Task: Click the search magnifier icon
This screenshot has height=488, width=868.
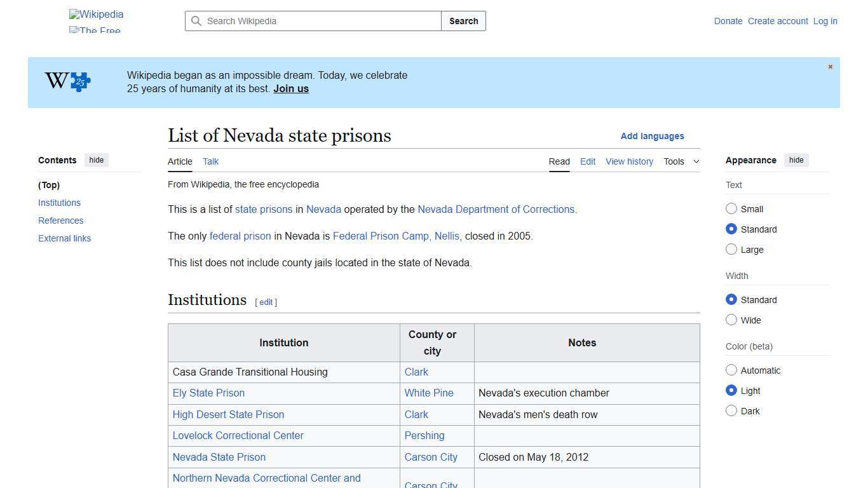Action: click(197, 21)
